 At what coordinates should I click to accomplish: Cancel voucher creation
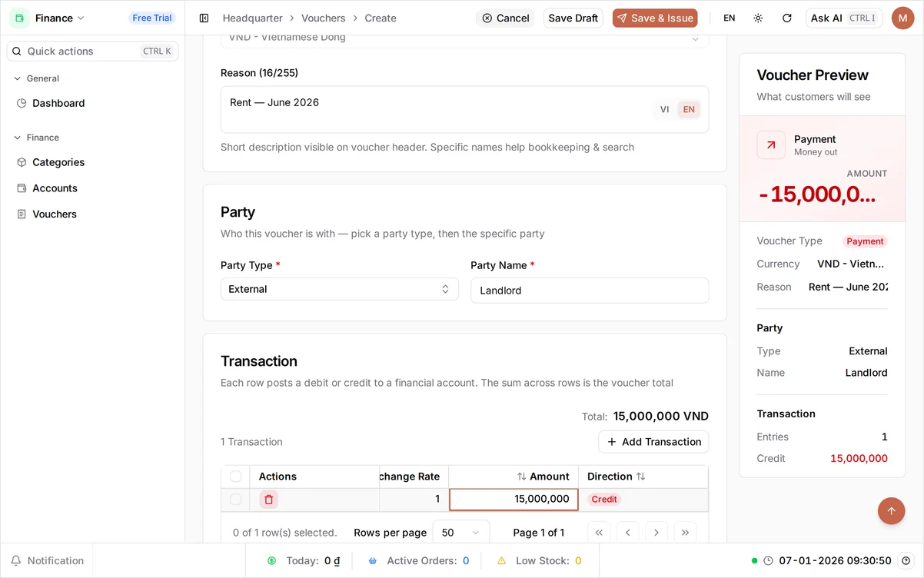point(505,18)
